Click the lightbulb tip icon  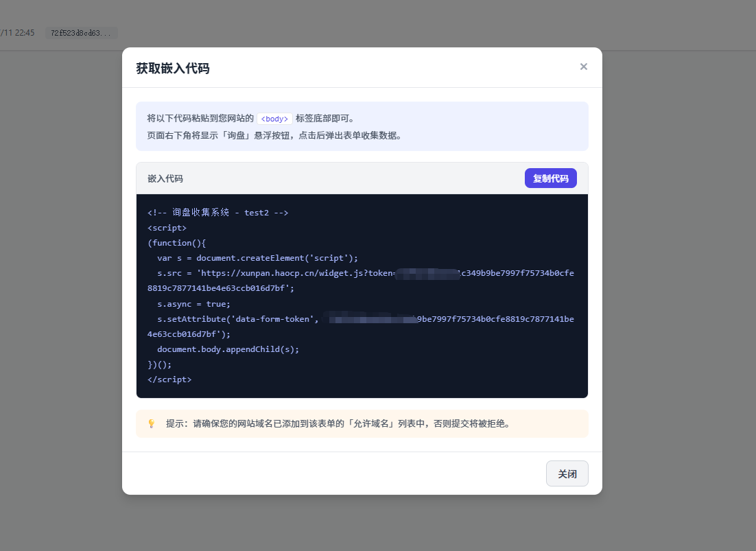152,424
